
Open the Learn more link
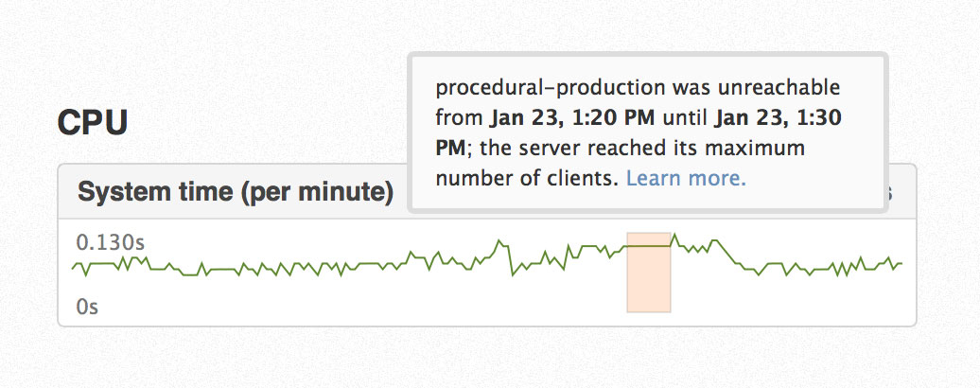(686, 179)
